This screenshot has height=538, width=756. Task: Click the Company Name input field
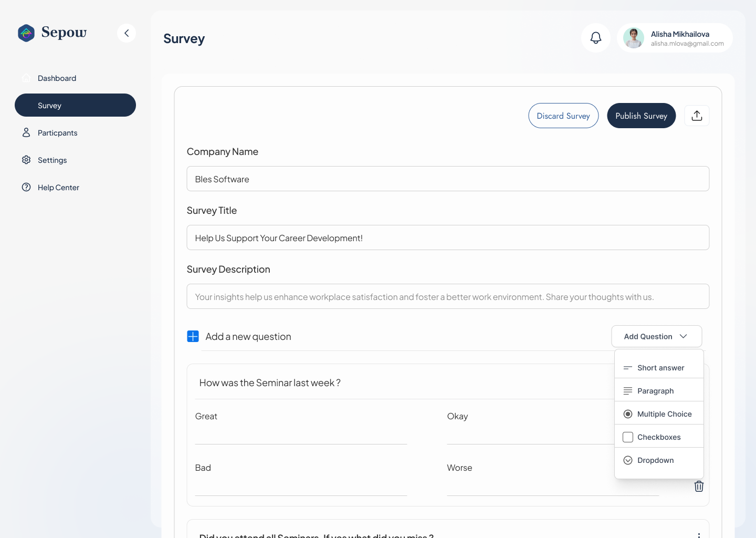(x=448, y=179)
